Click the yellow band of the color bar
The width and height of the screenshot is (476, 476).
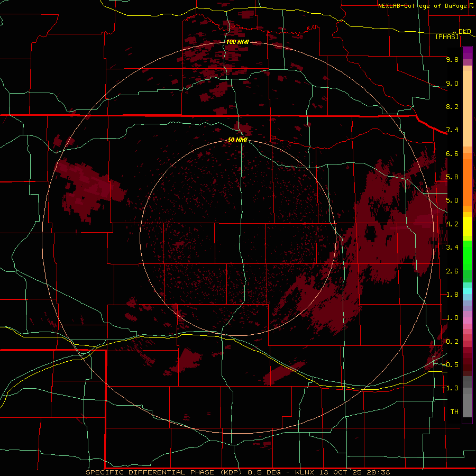click(x=467, y=226)
